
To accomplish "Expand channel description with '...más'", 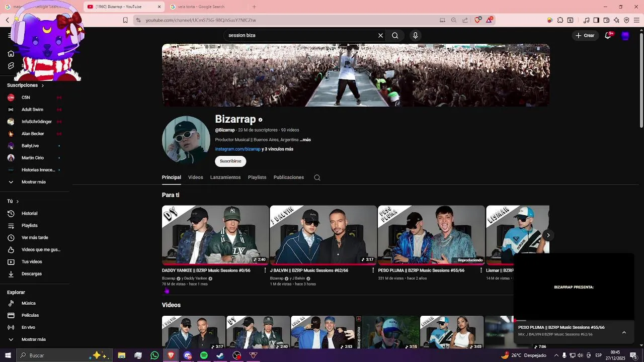I will pyautogui.click(x=305, y=140).
